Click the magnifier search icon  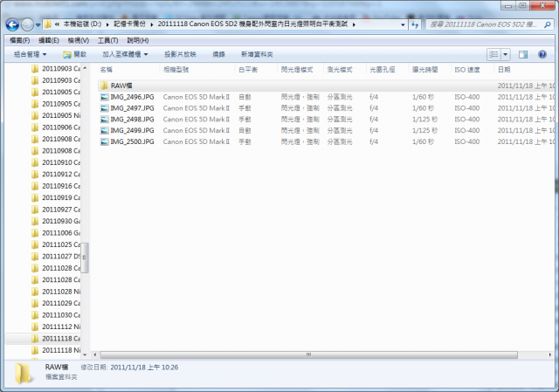pyautogui.click(x=548, y=24)
